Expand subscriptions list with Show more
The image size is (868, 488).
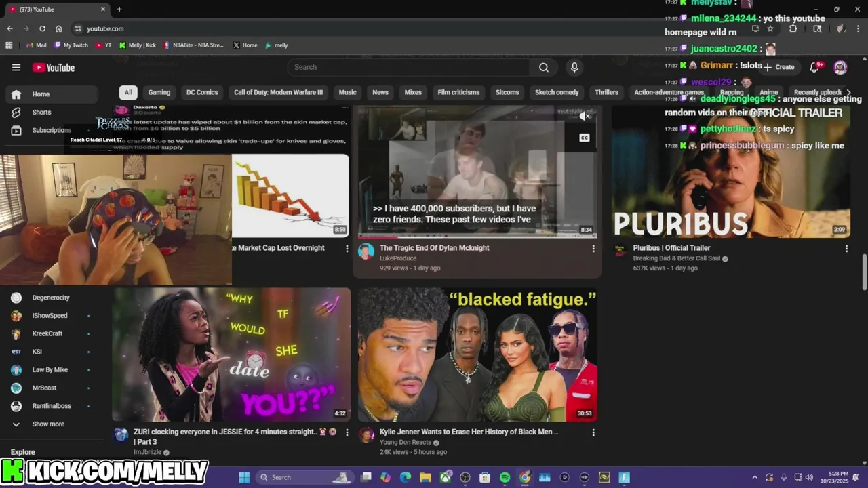49,424
